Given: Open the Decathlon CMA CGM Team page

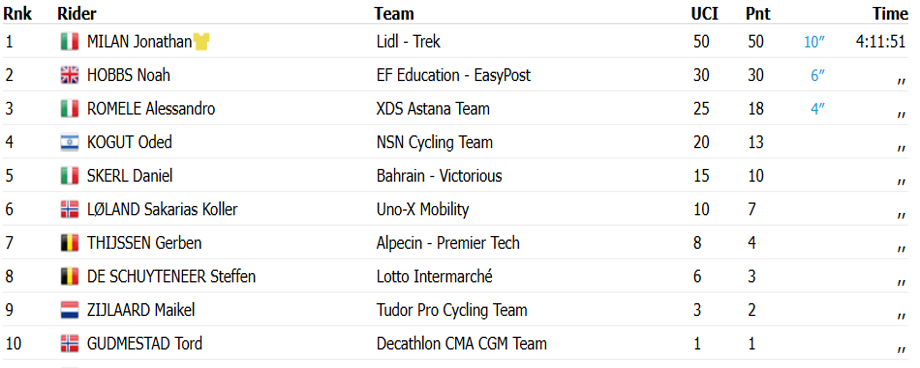Looking at the screenshot, I should point(462,343).
